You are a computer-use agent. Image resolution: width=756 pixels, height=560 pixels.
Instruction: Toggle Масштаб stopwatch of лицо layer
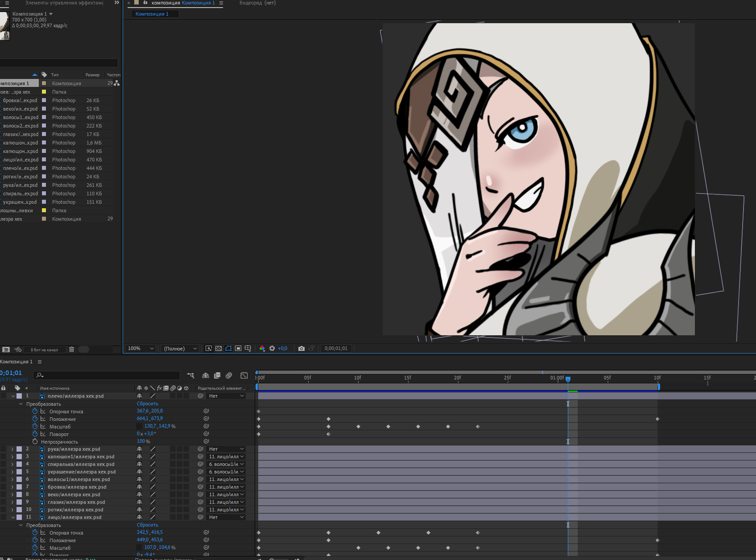[35, 548]
